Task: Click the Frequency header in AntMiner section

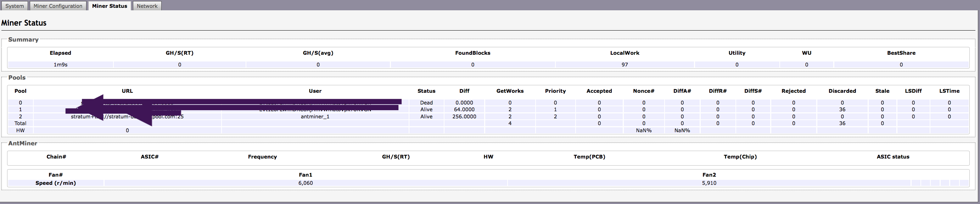Action: click(x=262, y=157)
